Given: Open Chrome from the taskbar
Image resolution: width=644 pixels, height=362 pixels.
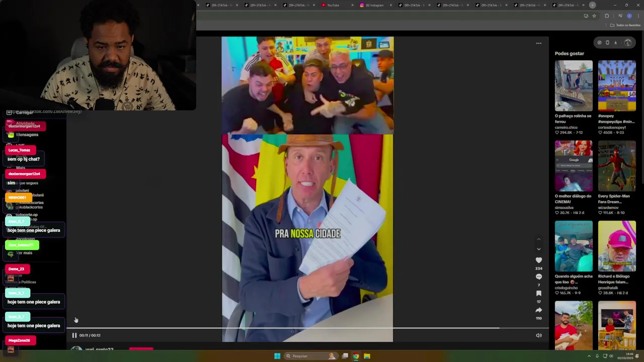Looking at the screenshot, I should pos(356,356).
